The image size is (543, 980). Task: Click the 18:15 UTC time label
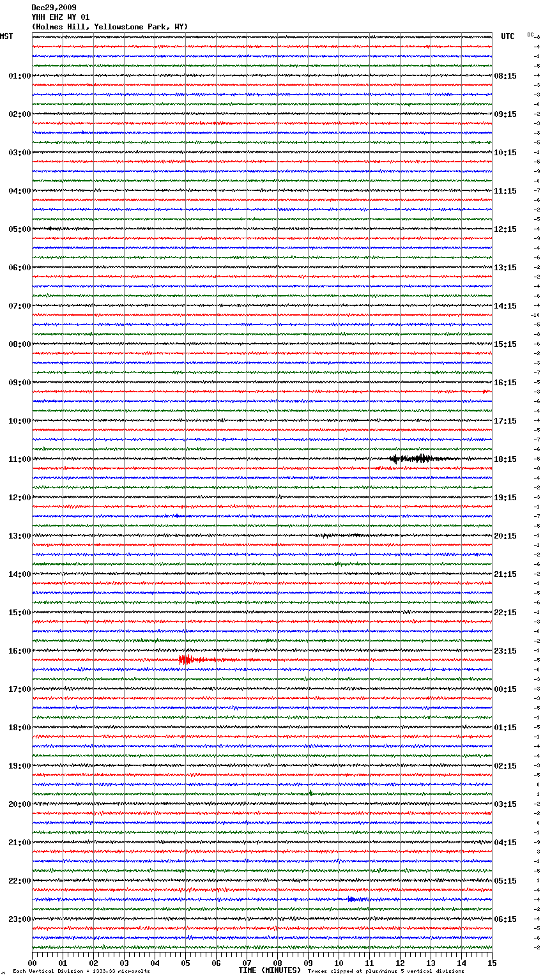[505, 459]
